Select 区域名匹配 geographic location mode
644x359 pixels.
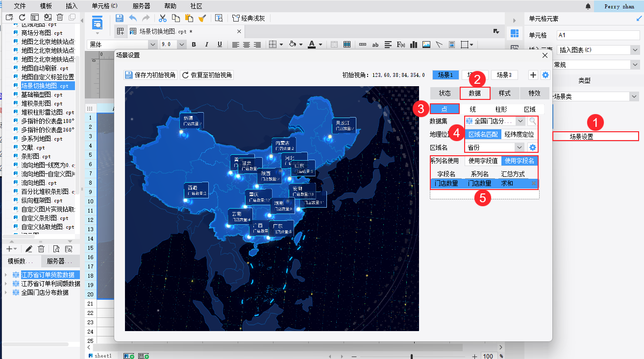484,134
